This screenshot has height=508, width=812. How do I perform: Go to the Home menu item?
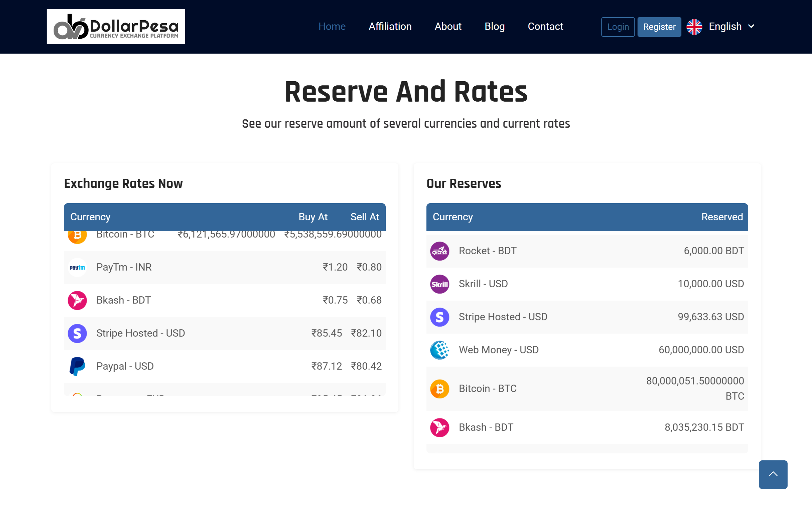point(332,27)
